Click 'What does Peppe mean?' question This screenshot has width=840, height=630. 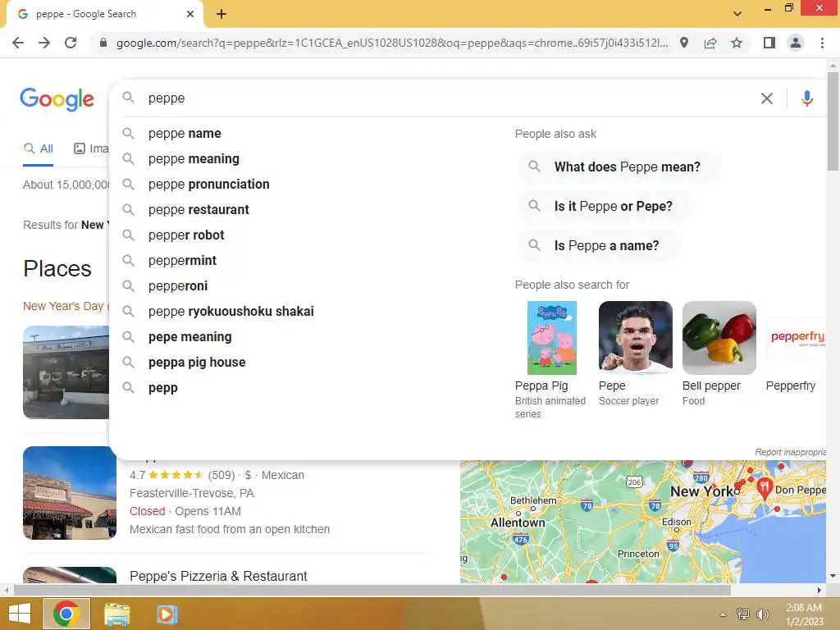619,167
